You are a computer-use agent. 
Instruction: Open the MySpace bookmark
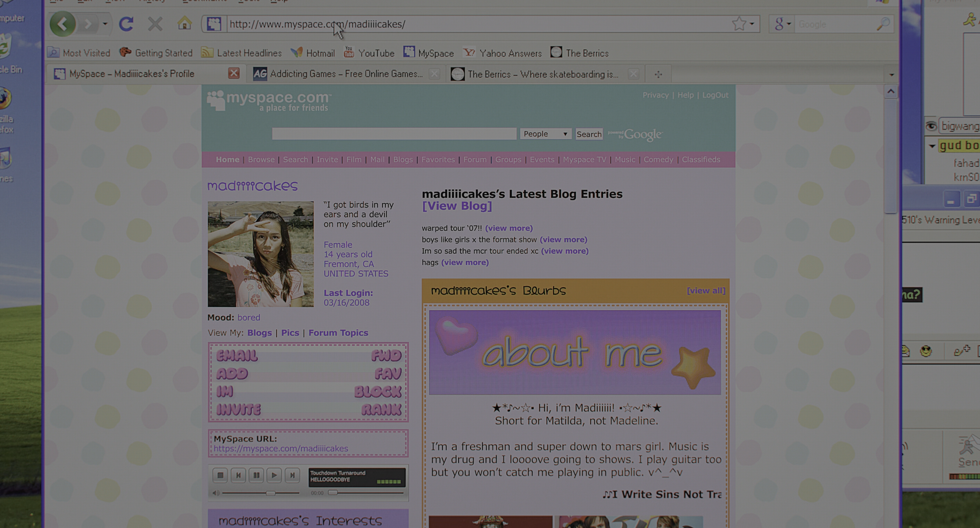point(428,53)
